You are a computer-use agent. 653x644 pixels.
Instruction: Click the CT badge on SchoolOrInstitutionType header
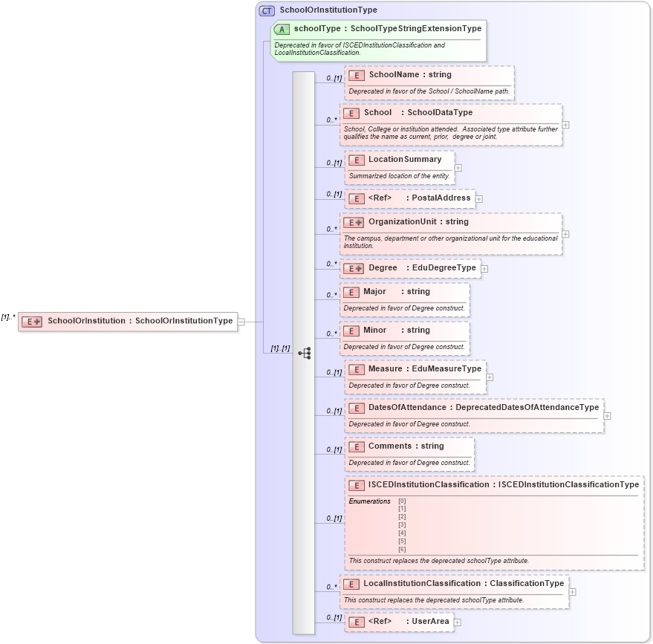[265, 10]
